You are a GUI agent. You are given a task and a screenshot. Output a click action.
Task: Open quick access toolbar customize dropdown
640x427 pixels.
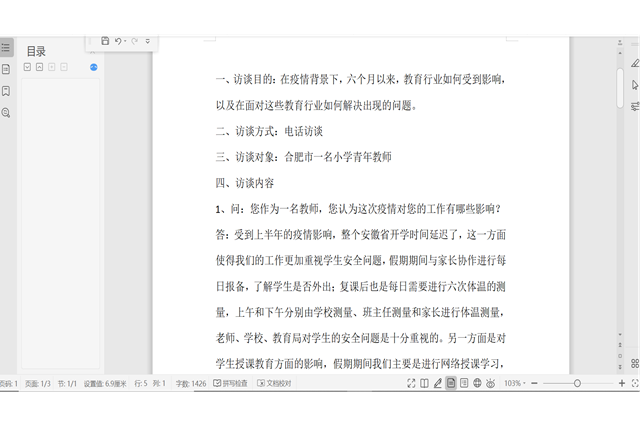148,41
